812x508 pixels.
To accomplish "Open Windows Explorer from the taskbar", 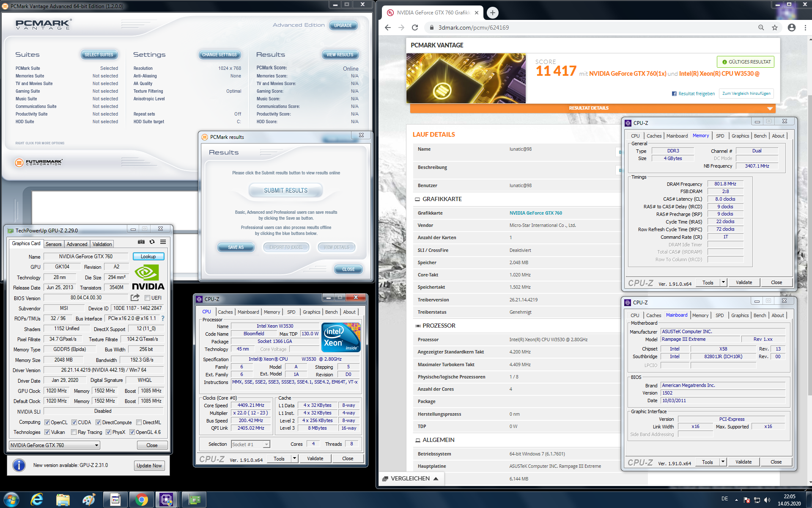I will pos(63,500).
